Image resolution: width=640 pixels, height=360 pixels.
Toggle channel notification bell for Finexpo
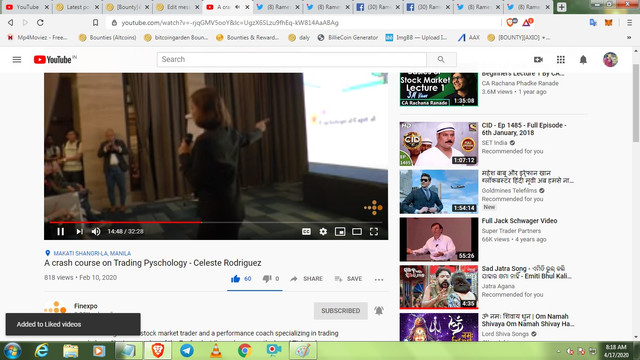[379, 311]
